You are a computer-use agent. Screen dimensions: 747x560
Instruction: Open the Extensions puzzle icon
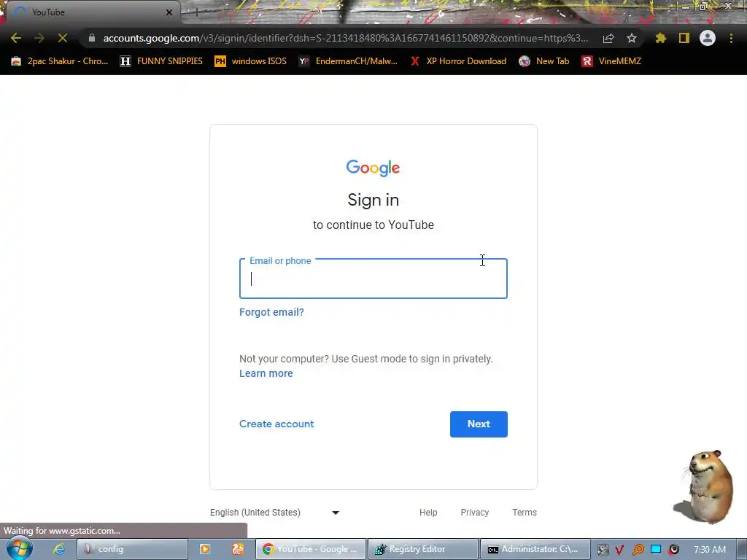[x=661, y=38]
